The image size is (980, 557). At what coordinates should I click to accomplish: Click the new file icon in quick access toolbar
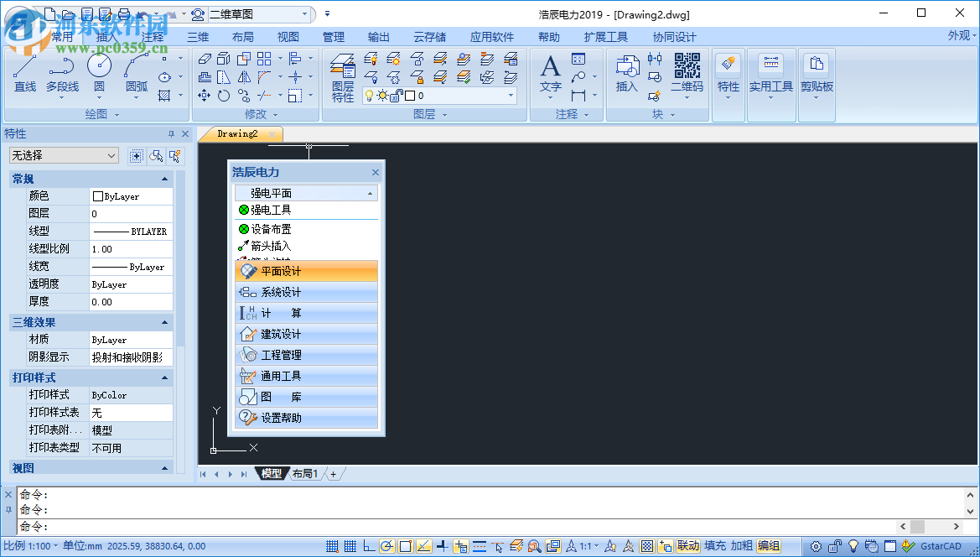click(x=49, y=13)
